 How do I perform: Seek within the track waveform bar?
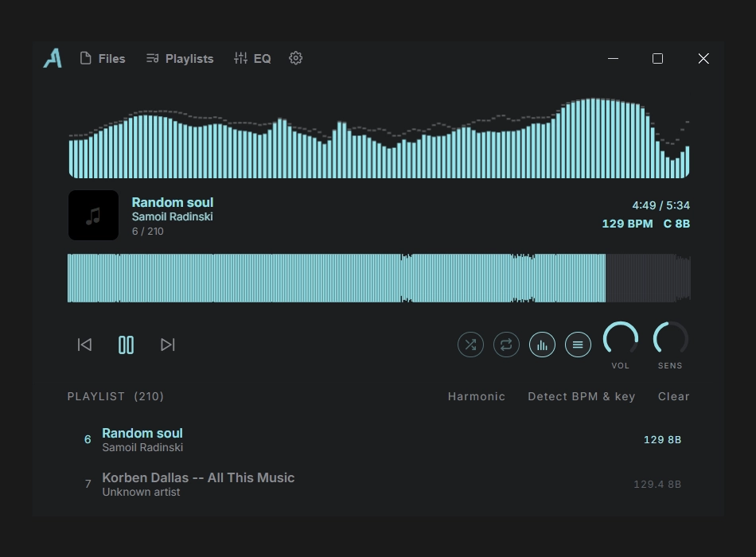(x=379, y=278)
